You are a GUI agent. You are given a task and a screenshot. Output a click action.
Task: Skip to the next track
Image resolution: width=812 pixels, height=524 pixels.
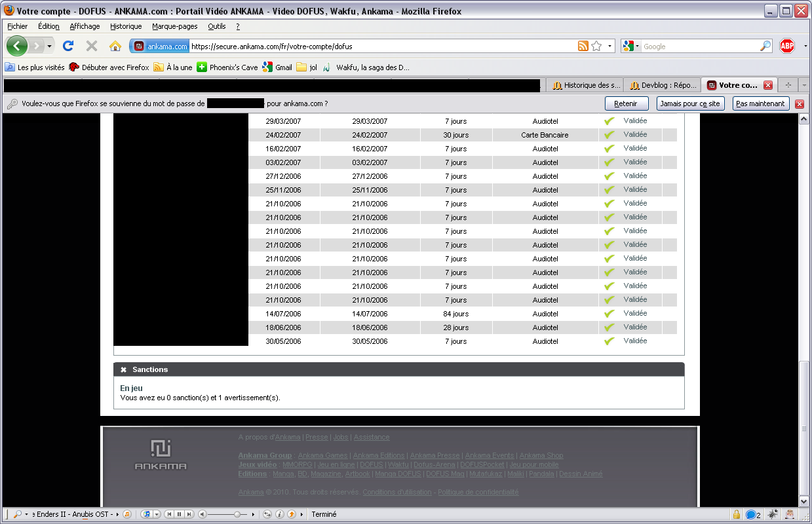click(x=189, y=514)
